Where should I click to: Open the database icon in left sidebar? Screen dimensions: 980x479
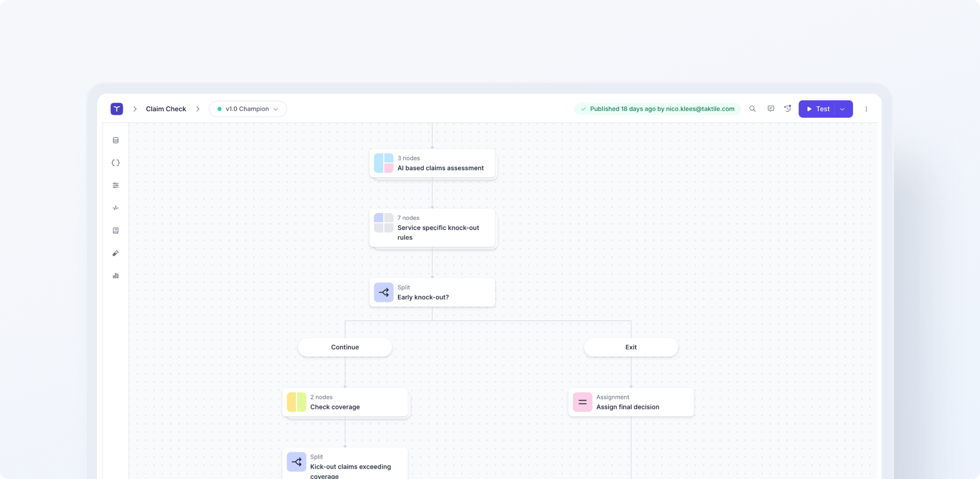click(116, 140)
